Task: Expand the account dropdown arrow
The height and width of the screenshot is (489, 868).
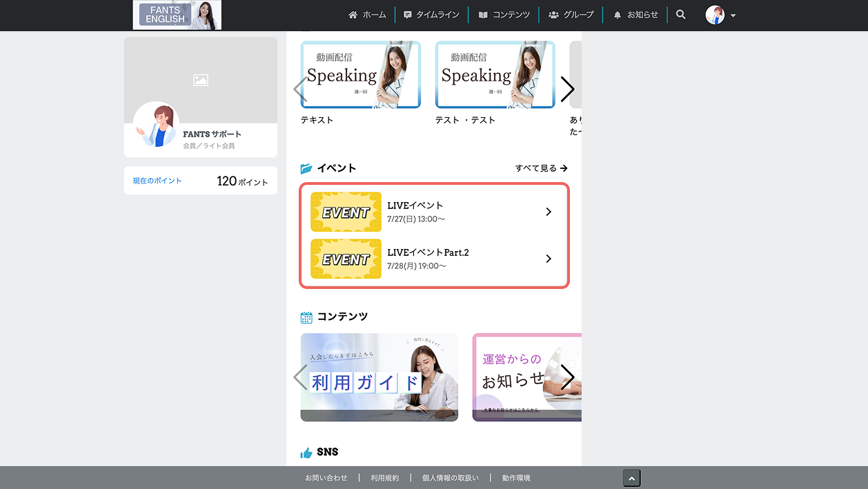Action: 733,16
